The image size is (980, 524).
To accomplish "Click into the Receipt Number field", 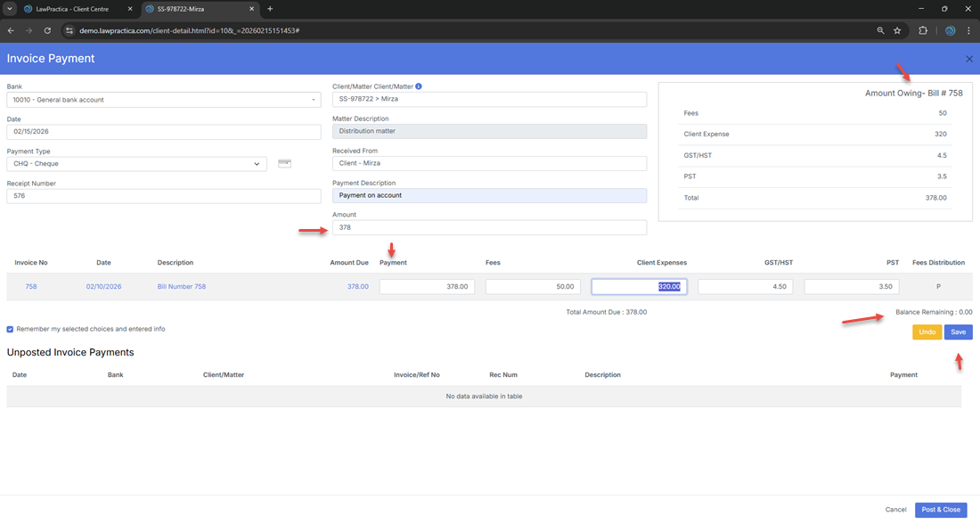I will (x=163, y=195).
